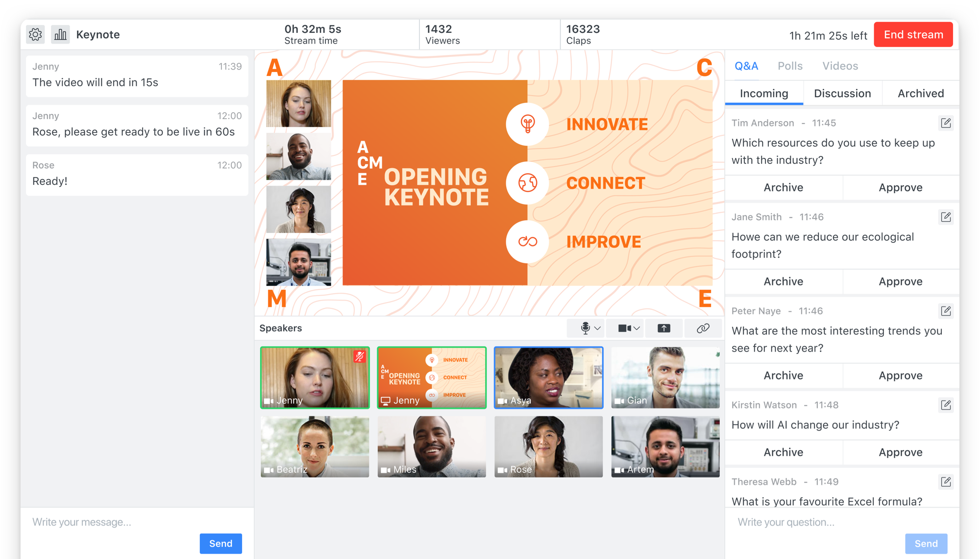Viewport: 980px width, 559px height.
Task: End the live stream
Action: [913, 34]
